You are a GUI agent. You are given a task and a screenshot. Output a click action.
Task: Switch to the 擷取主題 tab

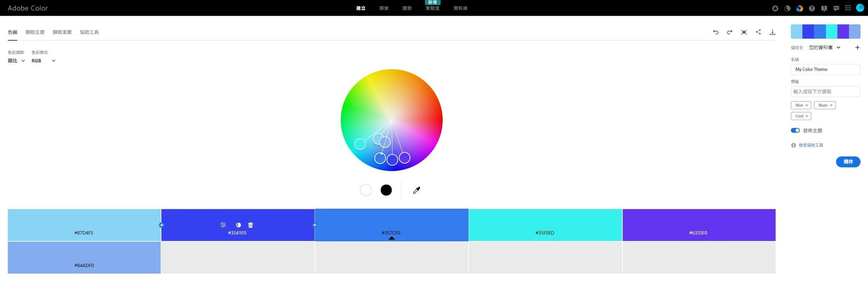(x=35, y=32)
